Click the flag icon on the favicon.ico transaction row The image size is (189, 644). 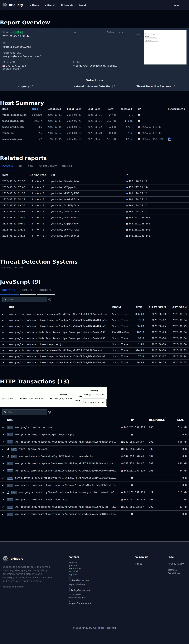pos(122,428)
